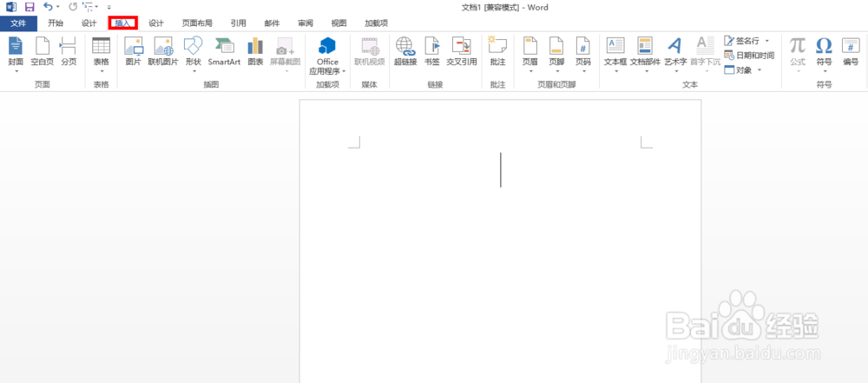Expand the Object (对象) dropdown arrow
868x383 pixels.
pyautogui.click(x=759, y=69)
